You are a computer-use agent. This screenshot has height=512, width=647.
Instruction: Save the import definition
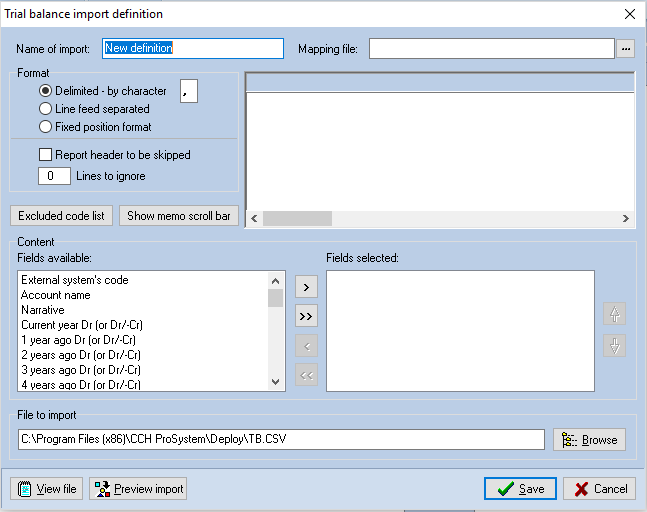[x=520, y=489]
